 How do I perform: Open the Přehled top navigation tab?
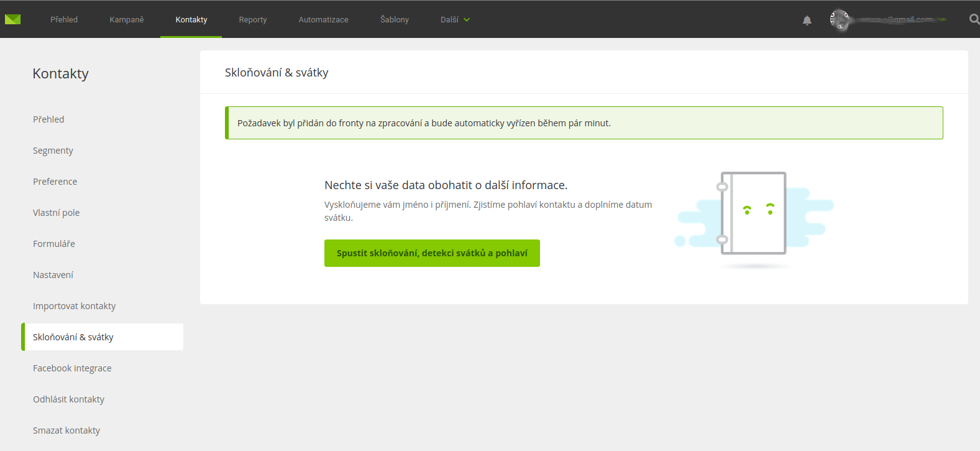[64, 20]
